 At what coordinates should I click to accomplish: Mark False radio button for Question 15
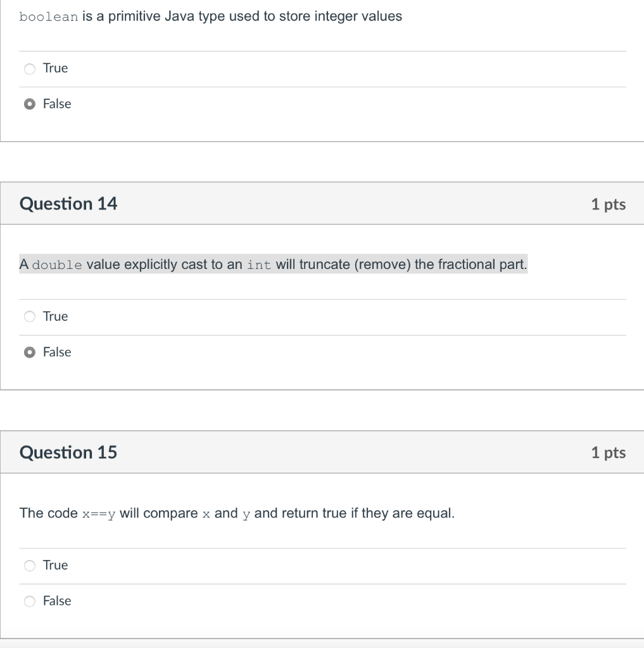click(30, 601)
